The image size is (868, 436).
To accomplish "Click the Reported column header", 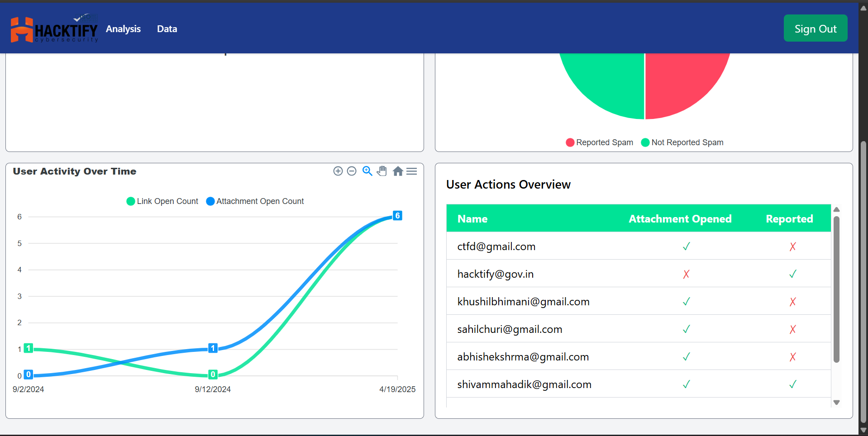I will coord(789,219).
